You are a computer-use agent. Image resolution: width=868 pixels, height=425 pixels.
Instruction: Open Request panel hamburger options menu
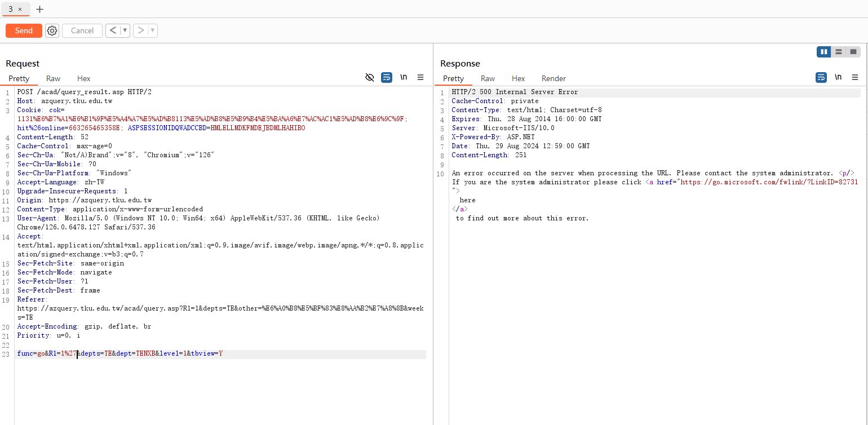(x=420, y=77)
